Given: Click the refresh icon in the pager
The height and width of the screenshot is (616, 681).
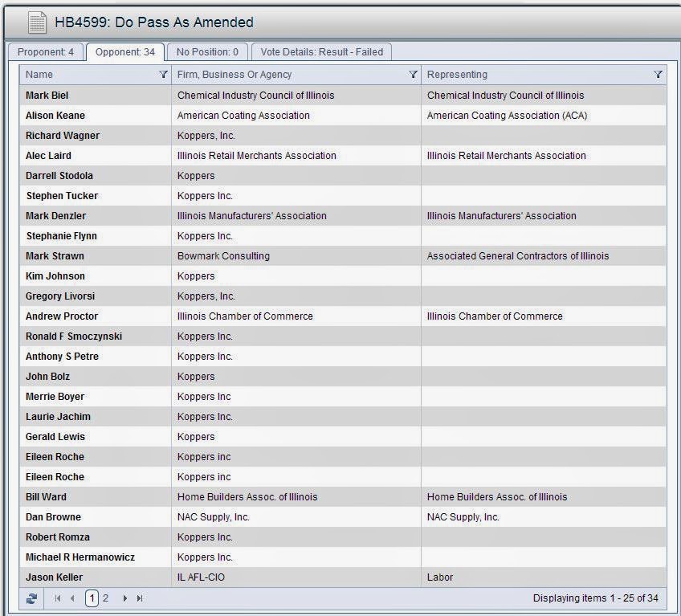Looking at the screenshot, I should point(31,598).
